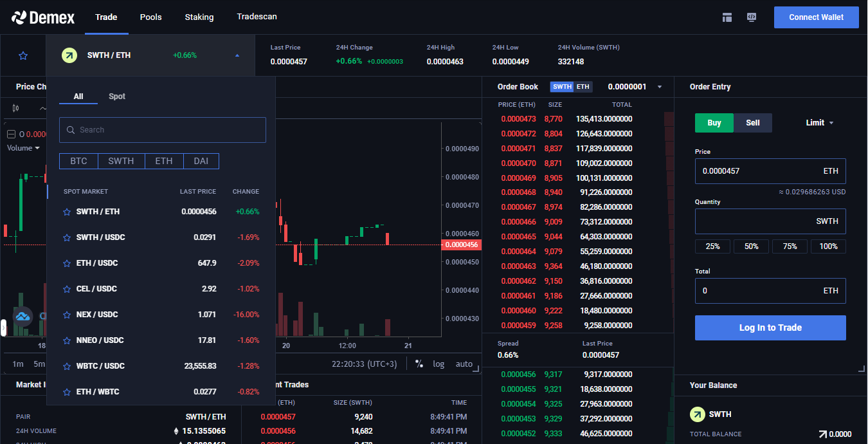868x444 pixels.
Task: Focus the Total input field
Action: tap(770, 291)
